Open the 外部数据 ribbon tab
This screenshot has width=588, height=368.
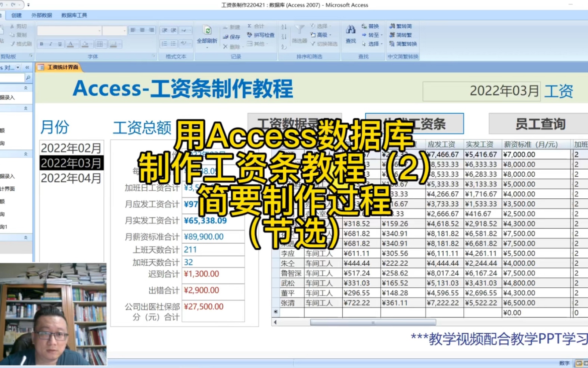click(41, 15)
